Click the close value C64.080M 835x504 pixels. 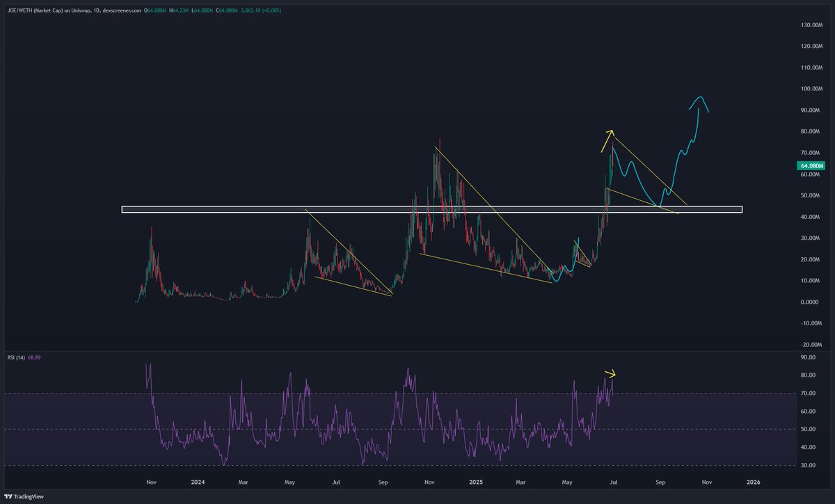point(227,10)
